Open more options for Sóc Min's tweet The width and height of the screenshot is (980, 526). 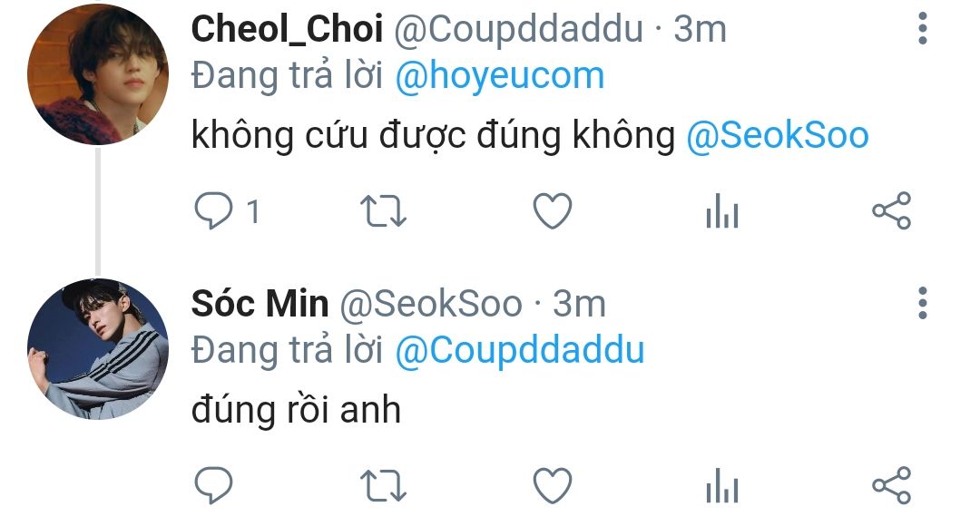923,304
